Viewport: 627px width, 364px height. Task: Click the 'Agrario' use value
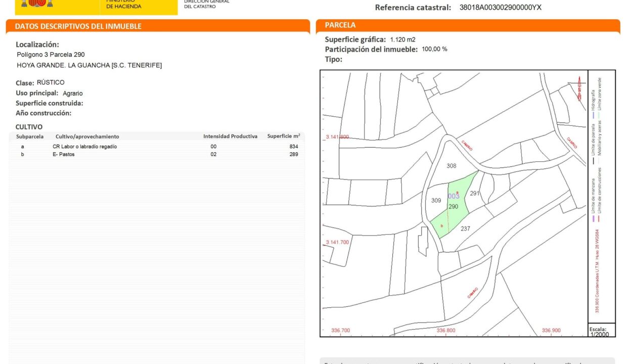(73, 94)
